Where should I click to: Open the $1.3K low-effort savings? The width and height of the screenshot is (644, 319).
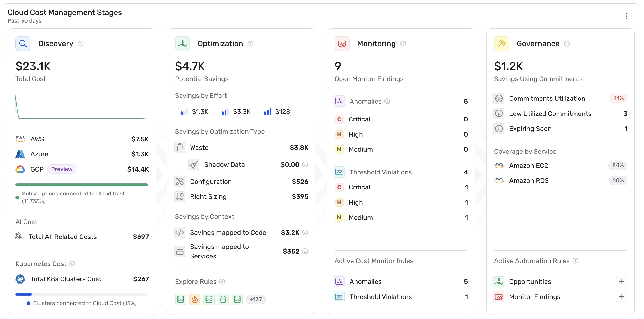coord(194,112)
